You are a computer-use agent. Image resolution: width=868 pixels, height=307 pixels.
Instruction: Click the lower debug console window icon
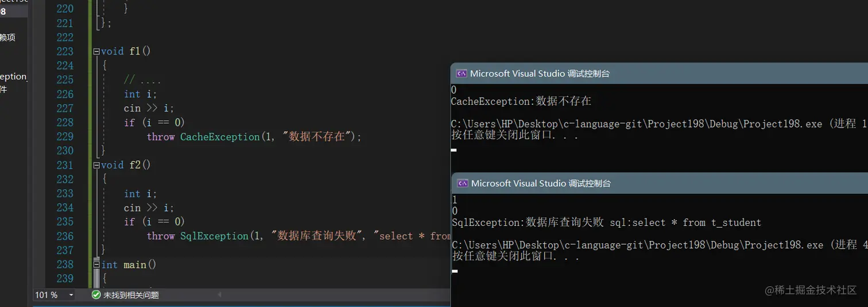(462, 183)
